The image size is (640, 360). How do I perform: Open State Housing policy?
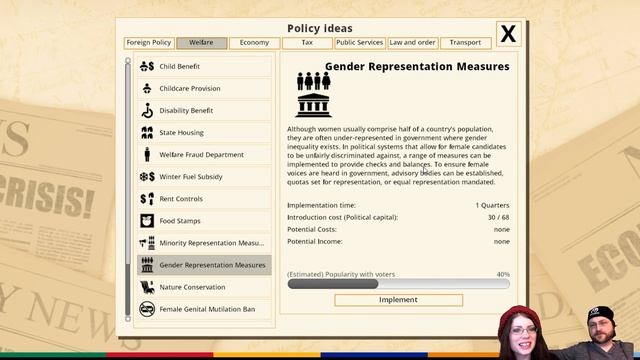coord(204,133)
